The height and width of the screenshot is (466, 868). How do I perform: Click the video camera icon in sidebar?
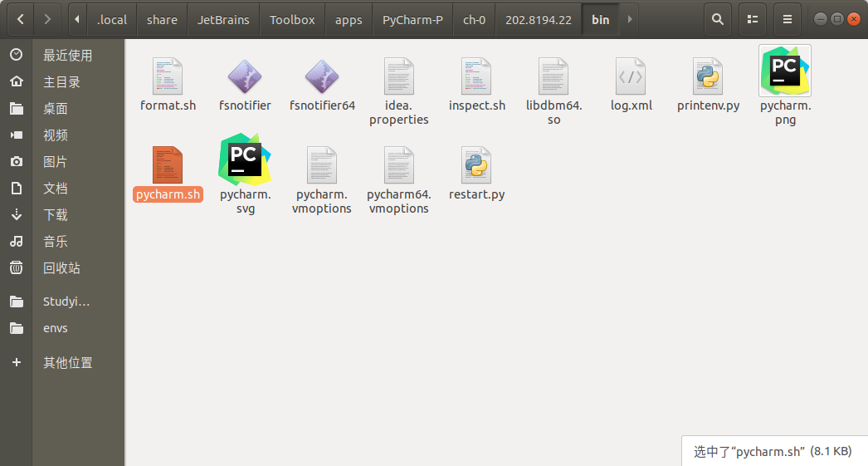[x=17, y=135]
